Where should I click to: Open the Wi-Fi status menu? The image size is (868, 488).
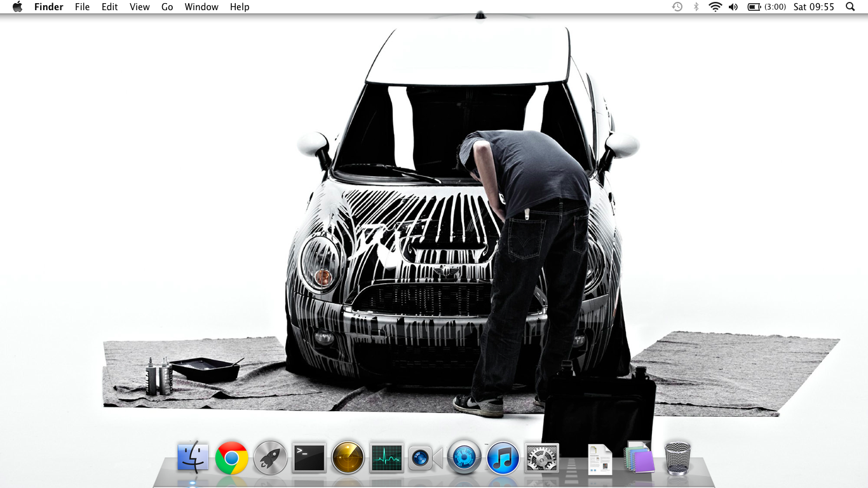715,7
